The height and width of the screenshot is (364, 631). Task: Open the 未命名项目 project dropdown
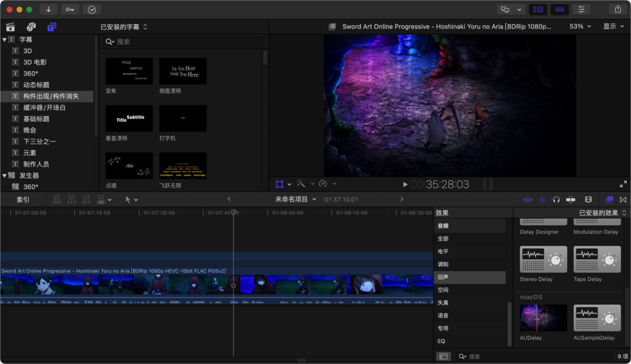tap(296, 199)
